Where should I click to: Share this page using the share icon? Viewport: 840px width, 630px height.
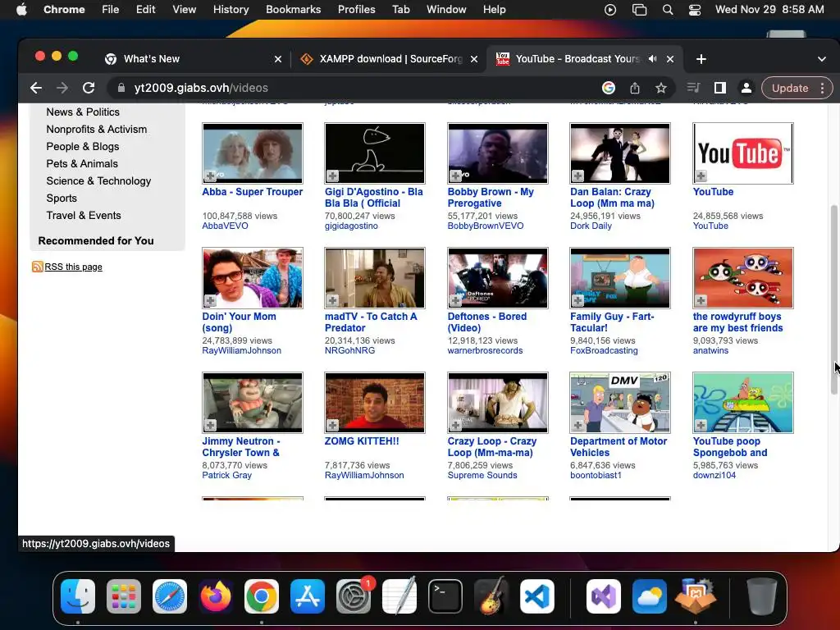tap(635, 88)
